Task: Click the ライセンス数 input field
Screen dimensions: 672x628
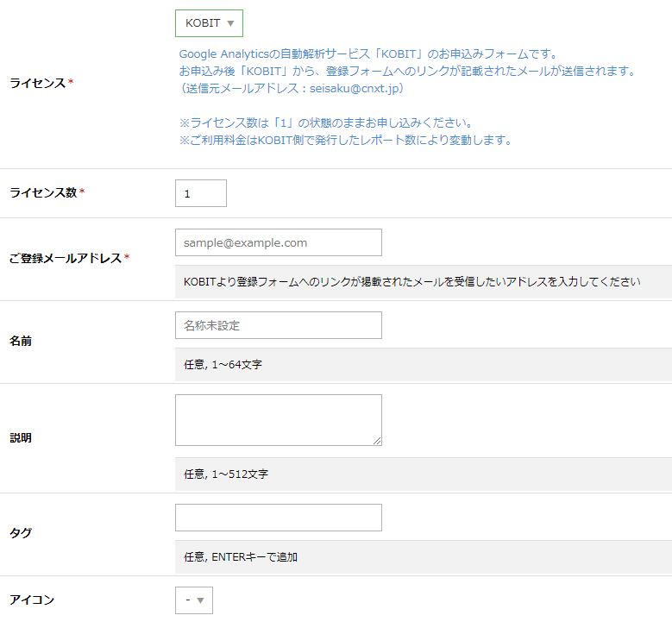Action: coord(201,193)
